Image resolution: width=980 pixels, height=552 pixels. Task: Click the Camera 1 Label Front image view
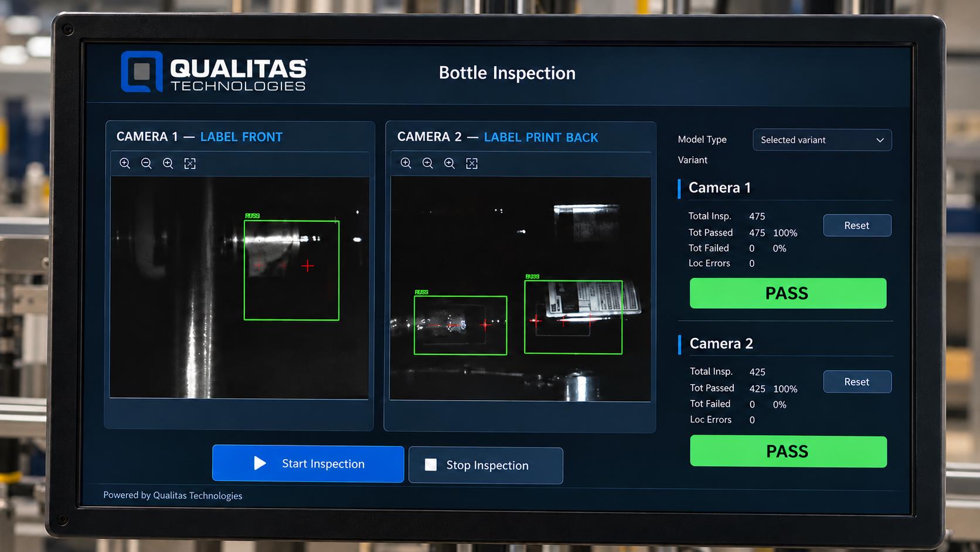coord(239,287)
